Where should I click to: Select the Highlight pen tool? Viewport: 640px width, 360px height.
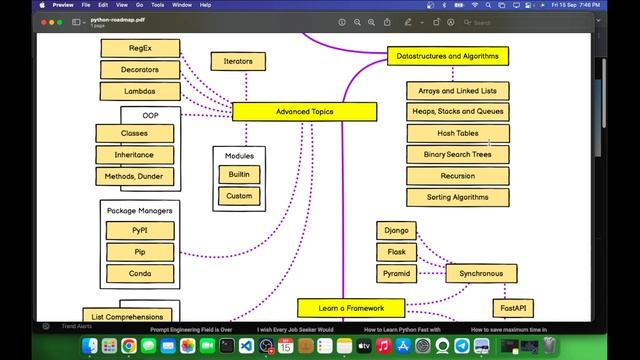[408, 22]
